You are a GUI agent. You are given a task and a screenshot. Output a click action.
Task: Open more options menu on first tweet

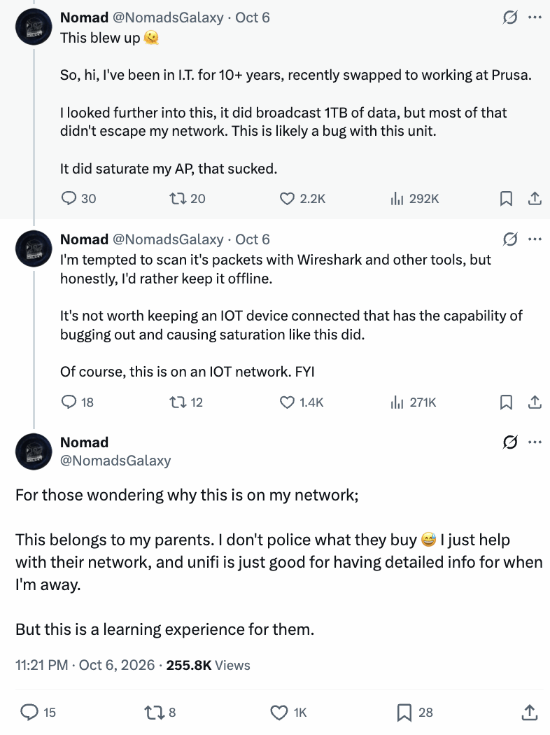pos(535,18)
